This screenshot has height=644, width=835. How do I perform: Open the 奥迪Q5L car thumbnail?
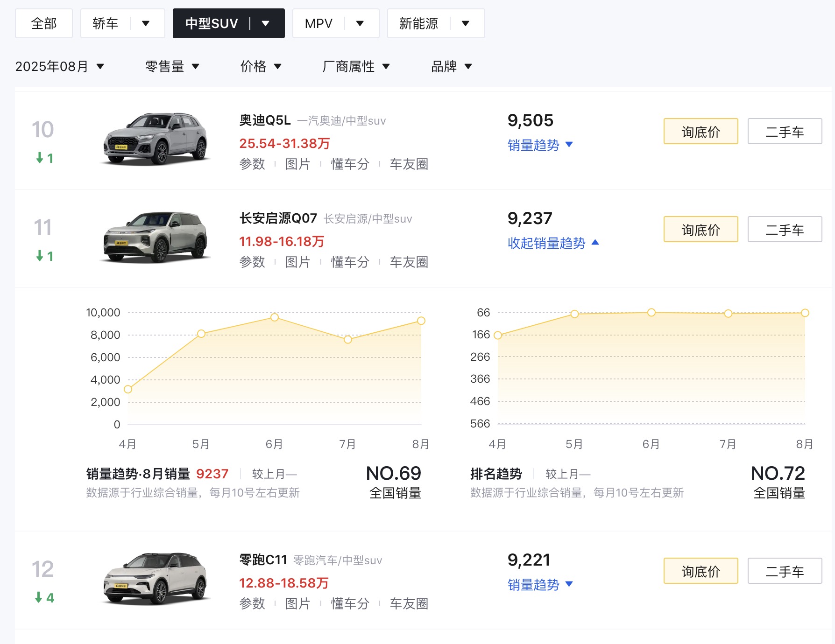click(x=155, y=139)
